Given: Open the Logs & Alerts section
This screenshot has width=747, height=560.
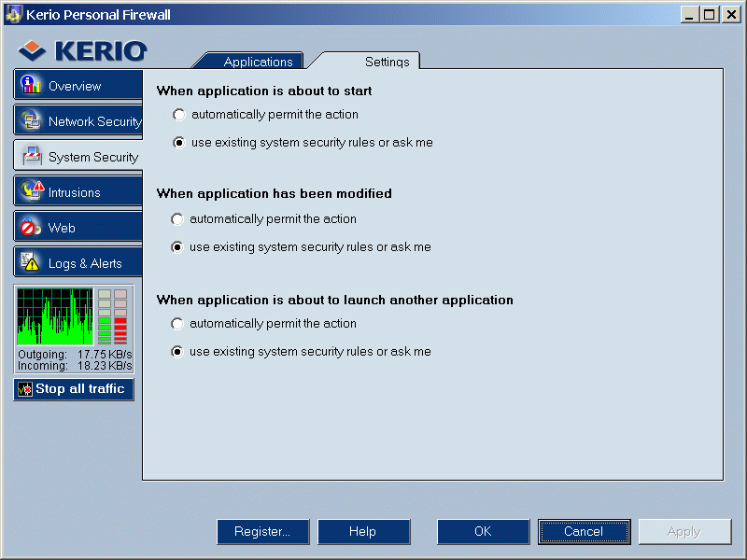Looking at the screenshot, I should 78,263.
